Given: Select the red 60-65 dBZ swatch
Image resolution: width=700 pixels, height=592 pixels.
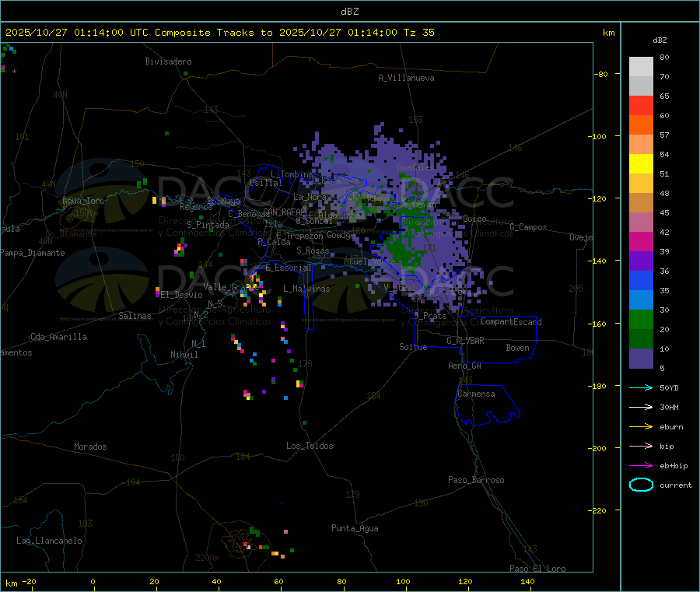Looking at the screenshot, I should (x=641, y=105).
